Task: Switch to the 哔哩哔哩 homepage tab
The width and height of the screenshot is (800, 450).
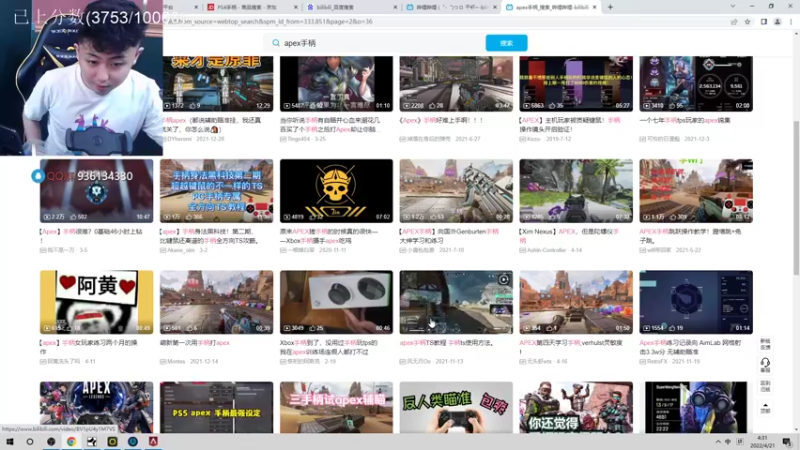Action: pyautogui.click(x=451, y=7)
